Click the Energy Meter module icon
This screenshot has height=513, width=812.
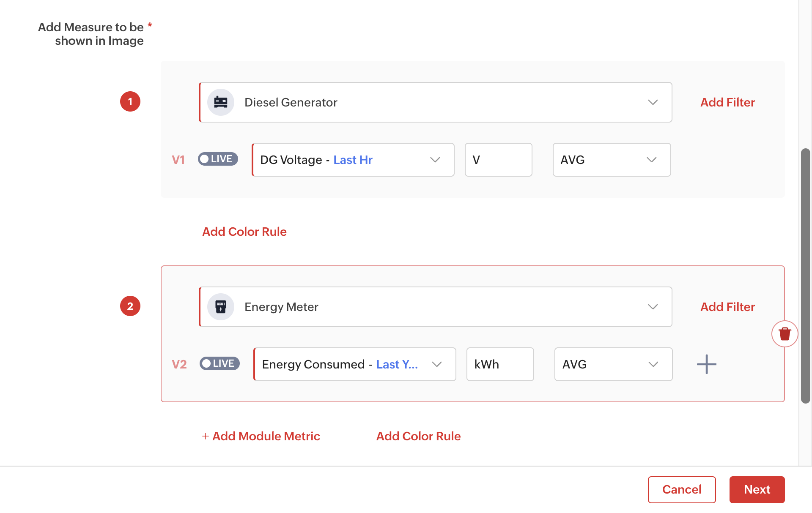[x=220, y=307]
